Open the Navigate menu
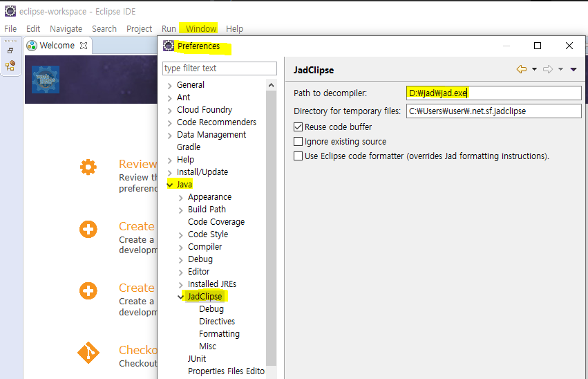Screen dimensions: 588x379 66,29
